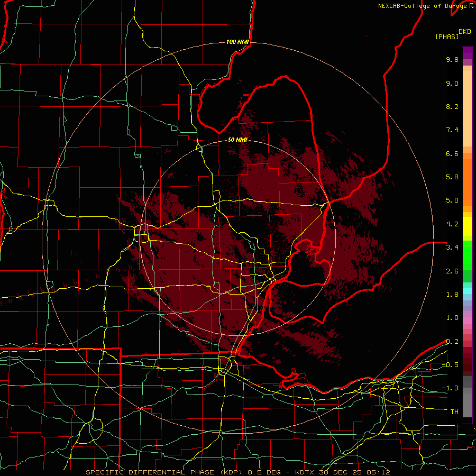This screenshot has width=476, height=476.
Task: Click the 5.0 scale value
Action: [452, 200]
